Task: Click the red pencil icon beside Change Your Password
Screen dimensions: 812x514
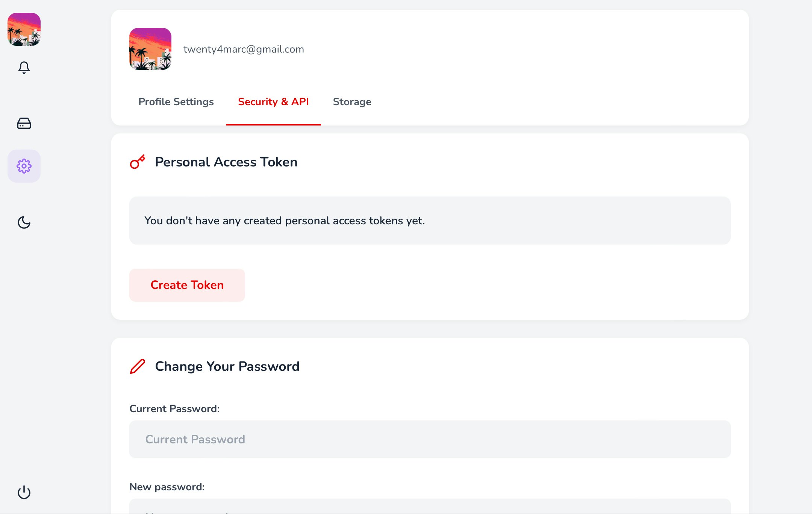Action: tap(138, 366)
